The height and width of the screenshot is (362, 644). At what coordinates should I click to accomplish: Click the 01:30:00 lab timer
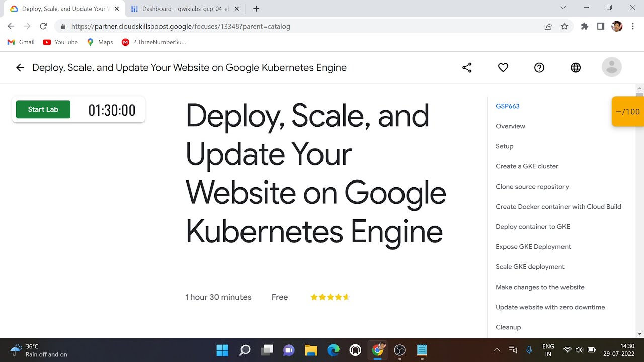(x=112, y=110)
